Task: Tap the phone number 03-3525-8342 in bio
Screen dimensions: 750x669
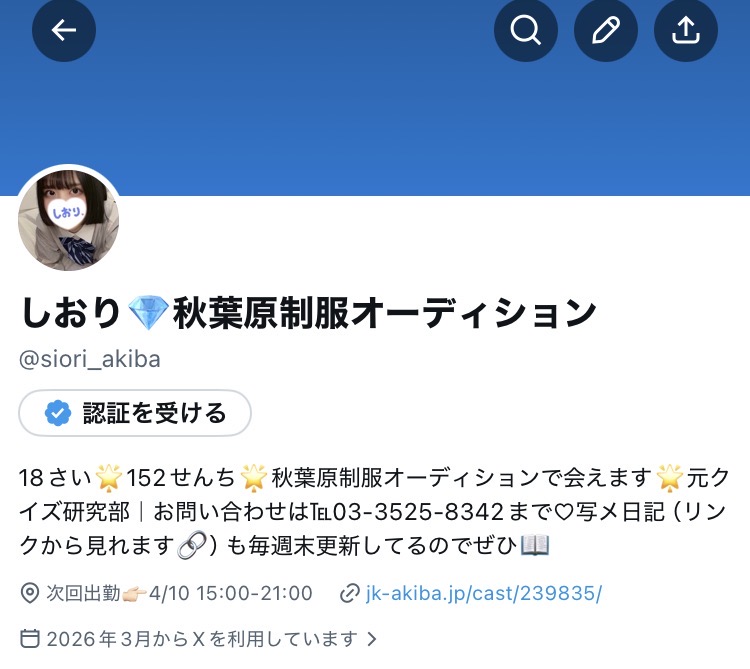Action: [x=418, y=512]
